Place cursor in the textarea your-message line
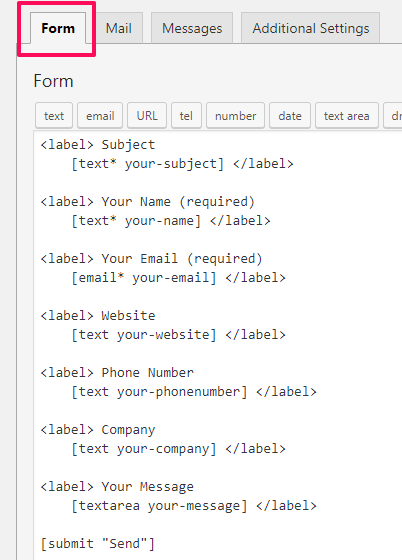Image resolution: width=402 pixels, height=560 pixels. (x=194, y=506)
